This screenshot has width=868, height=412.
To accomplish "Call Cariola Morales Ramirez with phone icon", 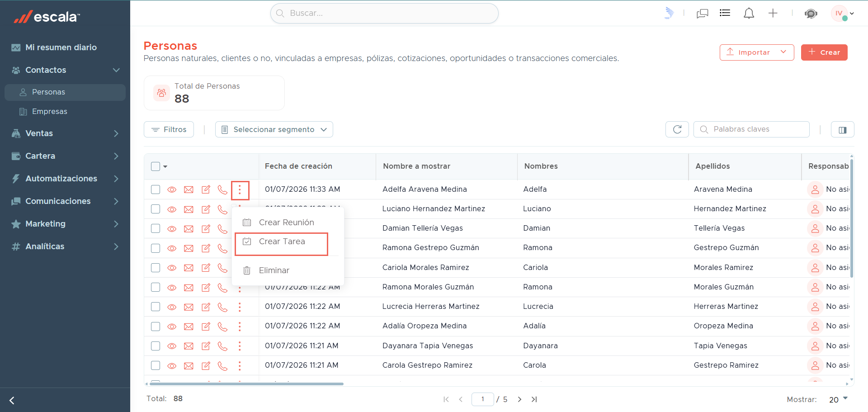I will [222, 268].
